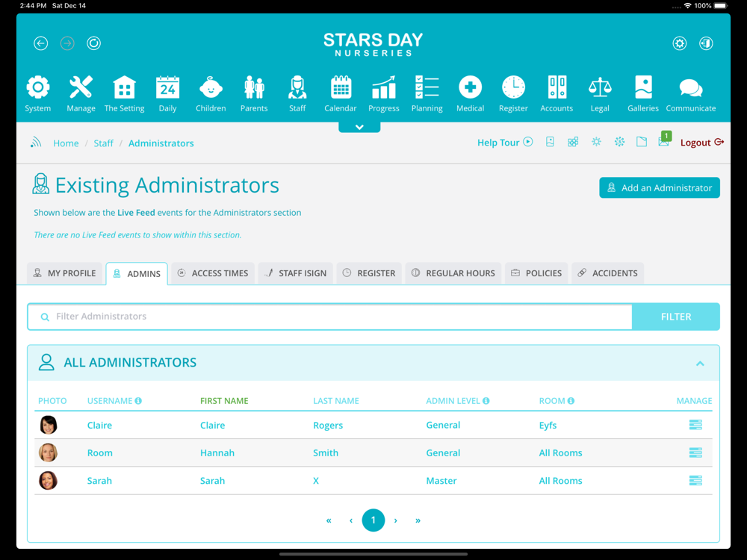Go to Home breadcrumb

click(66, 143)
